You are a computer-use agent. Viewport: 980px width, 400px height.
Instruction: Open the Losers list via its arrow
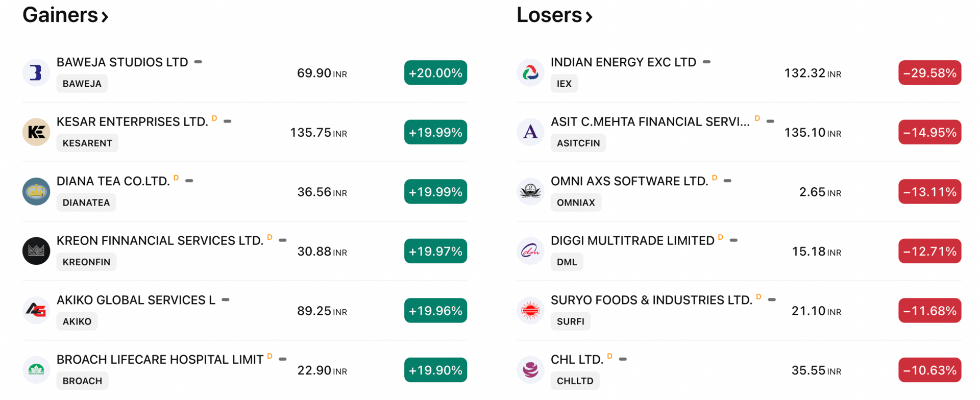tap(589, 17)
